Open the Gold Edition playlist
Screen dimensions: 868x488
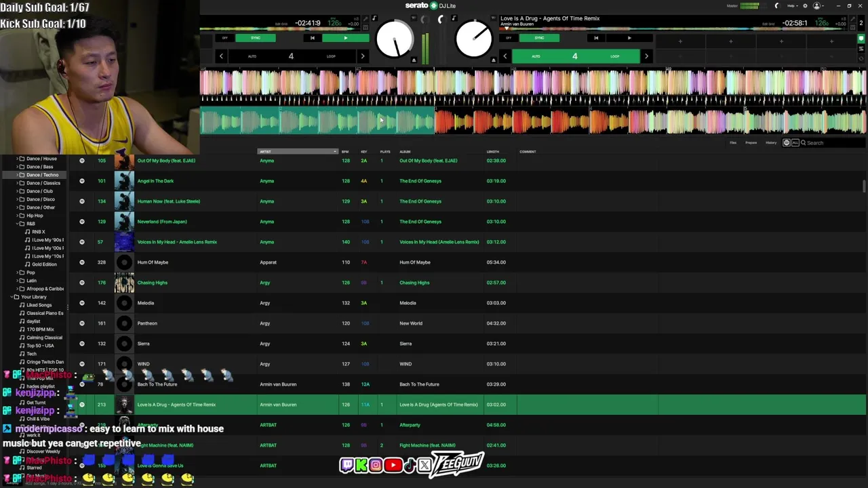tap(45, 264)
